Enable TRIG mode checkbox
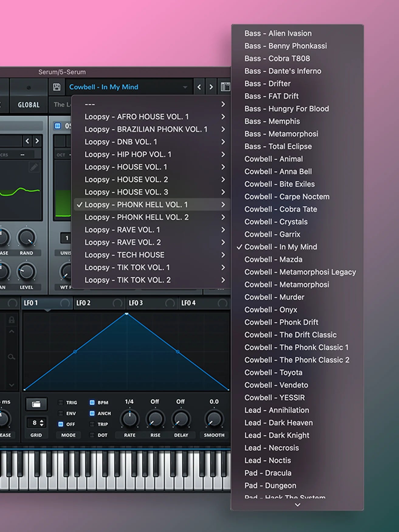This screenshot has height=532, width=399. click(61, 402)
